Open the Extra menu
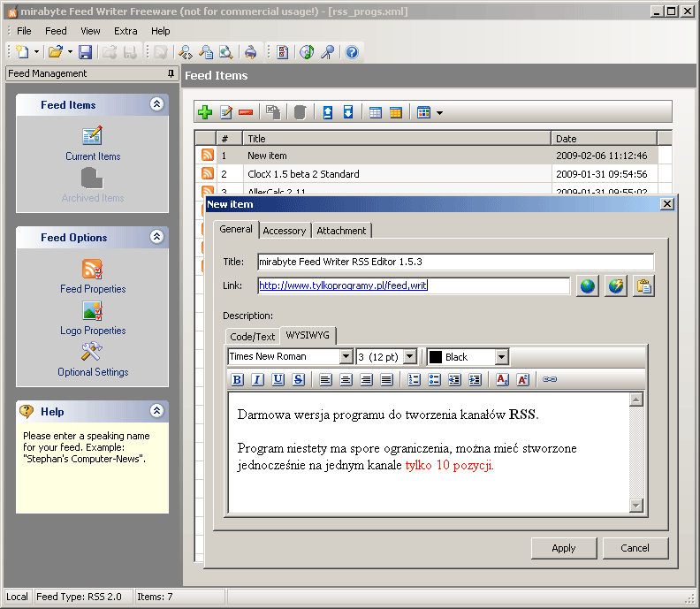 pos(126,31)
